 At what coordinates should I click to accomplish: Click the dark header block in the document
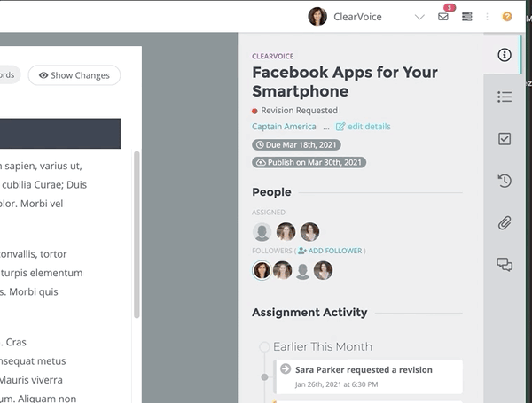coord(60,133)
